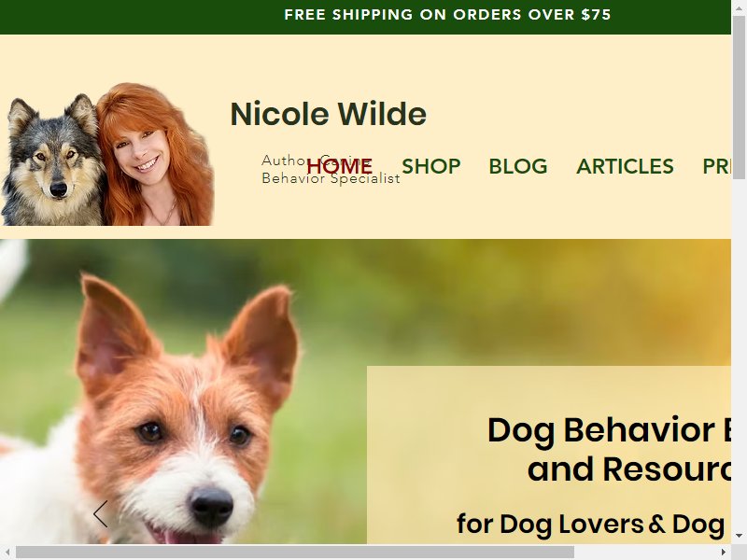Open the HOME menu item
The height and width of the screenshot is (560, 747).
point(339,166)
